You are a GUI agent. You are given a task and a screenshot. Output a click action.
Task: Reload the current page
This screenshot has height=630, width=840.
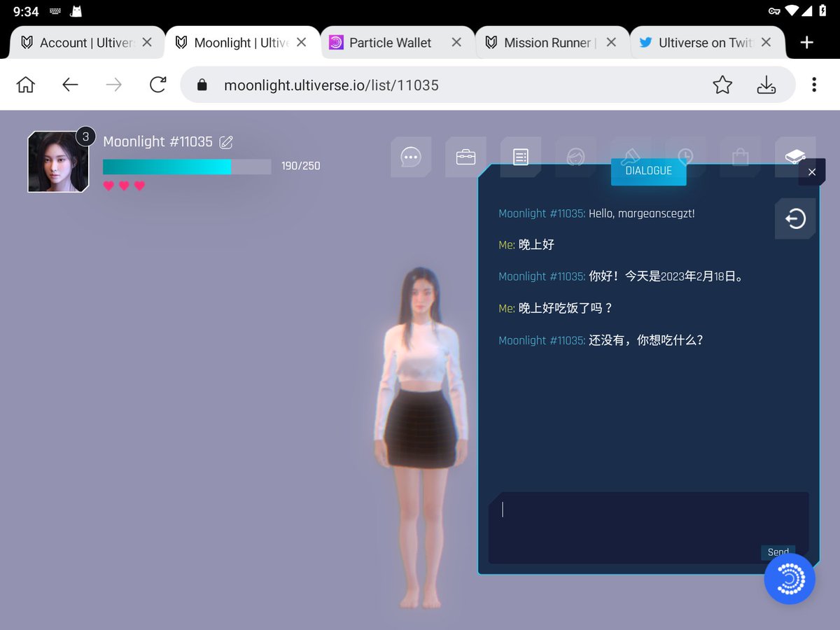(158, 85)
